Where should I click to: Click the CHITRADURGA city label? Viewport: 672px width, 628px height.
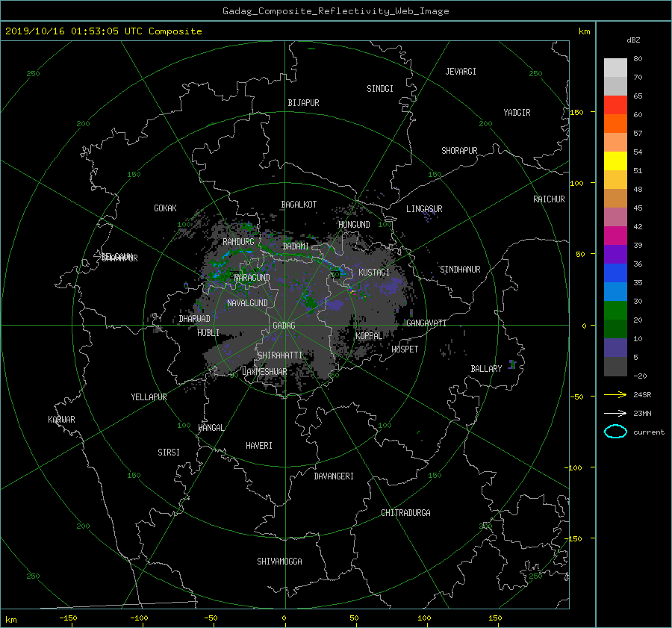pos(405,513)
